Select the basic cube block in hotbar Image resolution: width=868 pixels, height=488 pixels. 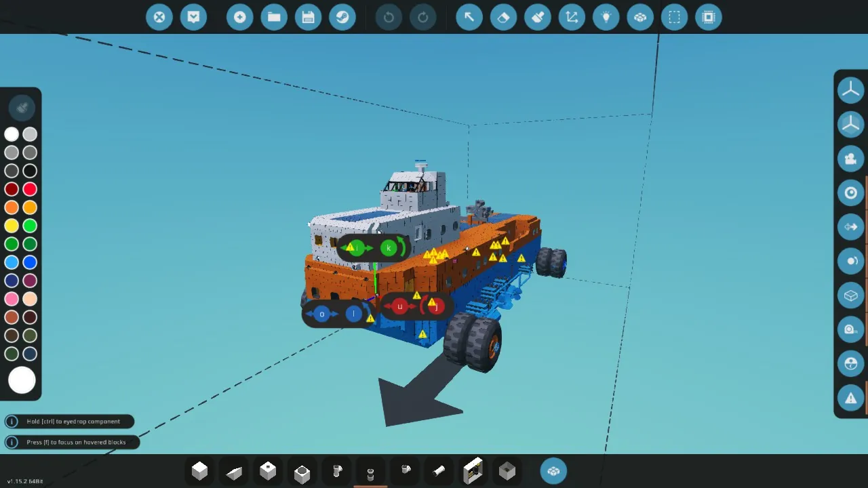[199, 471]
